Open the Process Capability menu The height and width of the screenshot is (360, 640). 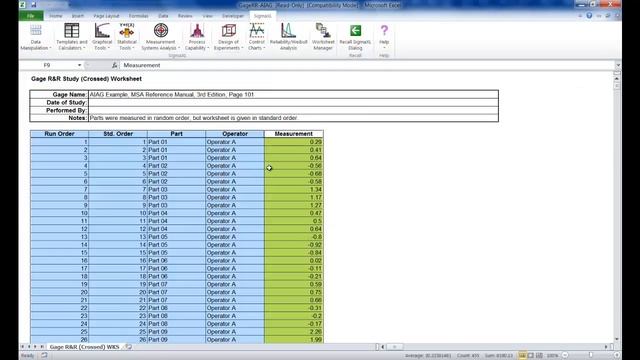click(197, 37)
